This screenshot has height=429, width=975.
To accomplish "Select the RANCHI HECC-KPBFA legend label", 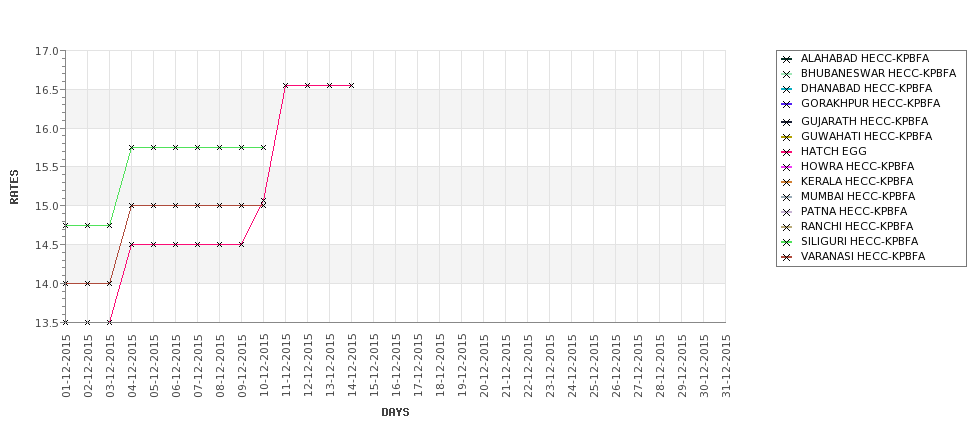I will [x=857, y=226].
